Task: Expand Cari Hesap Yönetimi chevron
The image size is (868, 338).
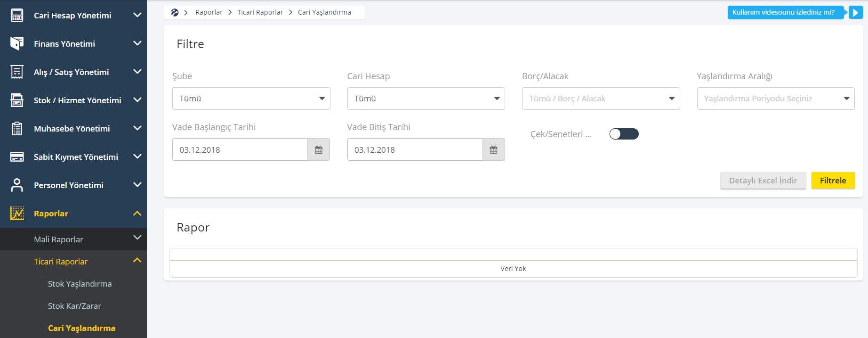Action: (137, 15)
